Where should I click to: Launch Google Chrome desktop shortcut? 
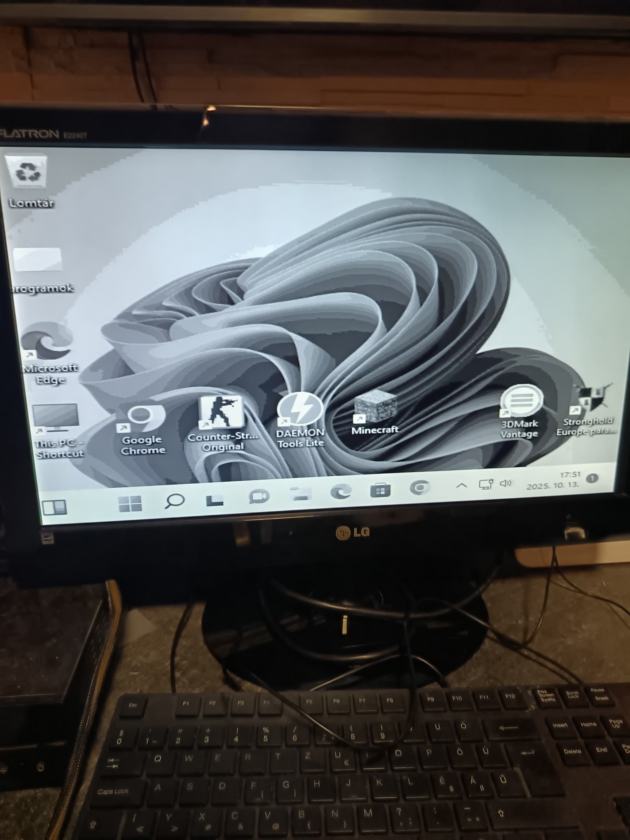[x=143, y=430]
